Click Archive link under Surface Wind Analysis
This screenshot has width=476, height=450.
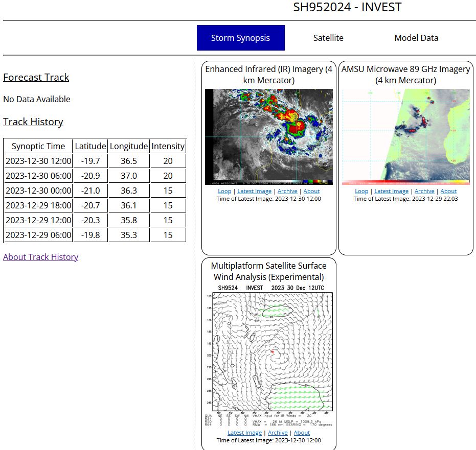(278, 433)
